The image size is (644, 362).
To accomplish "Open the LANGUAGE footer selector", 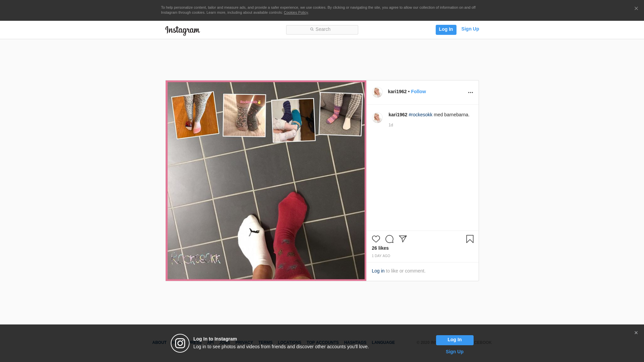I will 383,343.
